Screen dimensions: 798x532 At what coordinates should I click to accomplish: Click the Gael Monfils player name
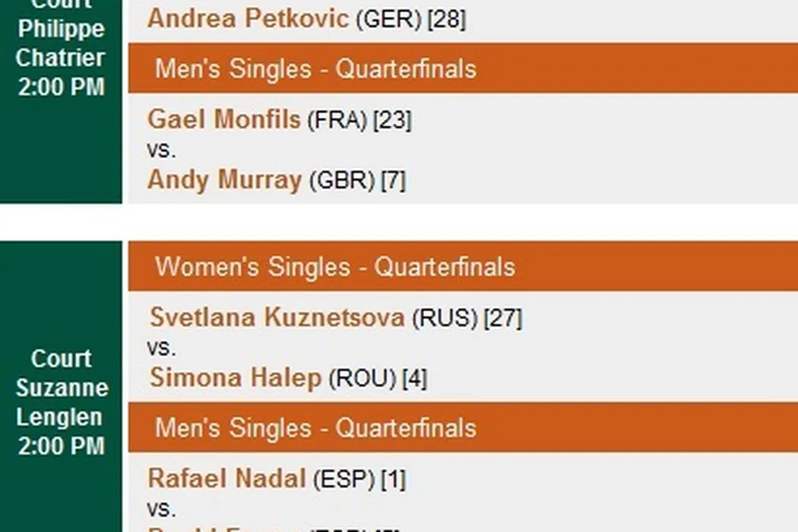coord(223,119)
